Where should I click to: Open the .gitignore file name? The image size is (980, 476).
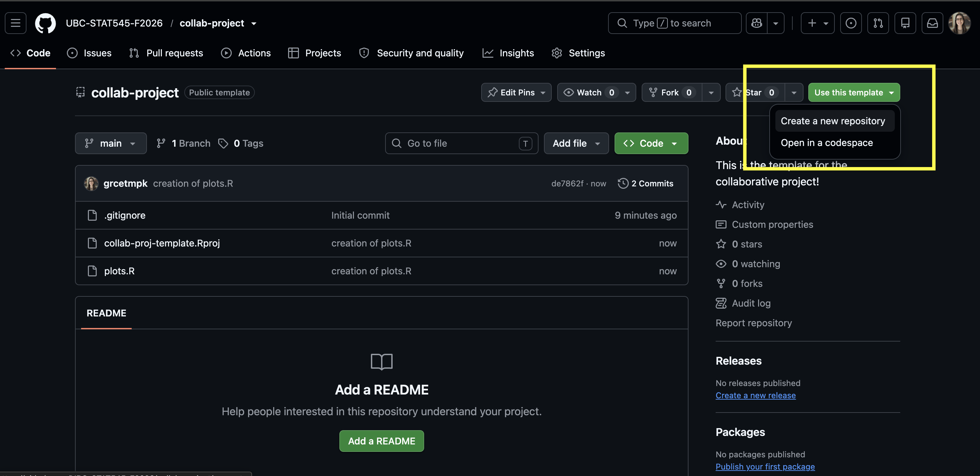pos(125,215)
